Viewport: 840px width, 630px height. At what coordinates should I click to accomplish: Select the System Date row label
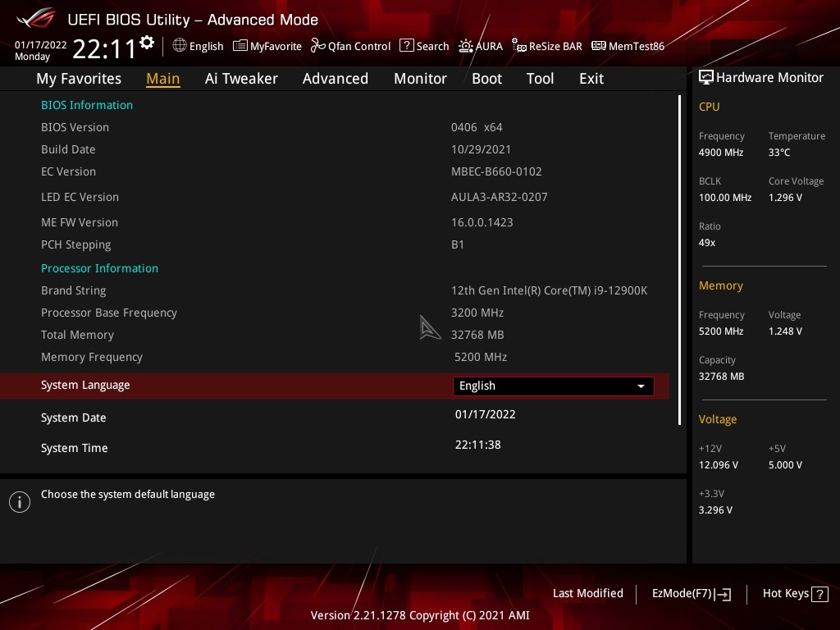73,418
